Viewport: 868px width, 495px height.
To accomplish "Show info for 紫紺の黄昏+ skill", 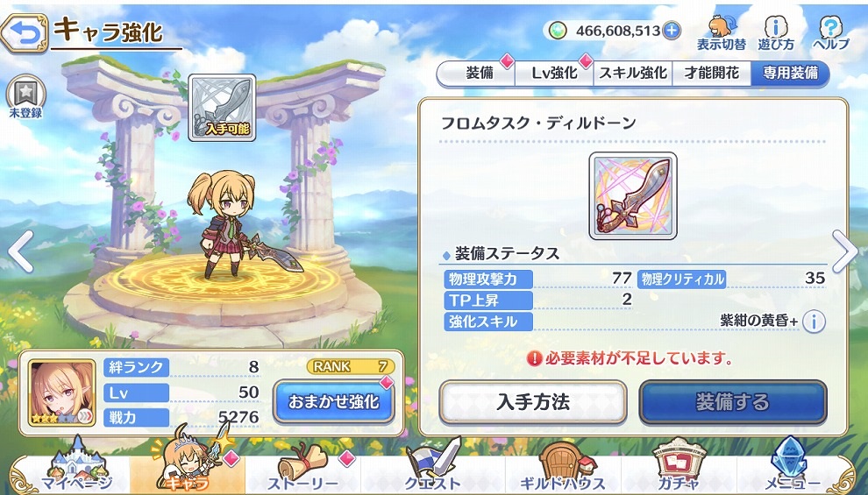I will [814, 322].
